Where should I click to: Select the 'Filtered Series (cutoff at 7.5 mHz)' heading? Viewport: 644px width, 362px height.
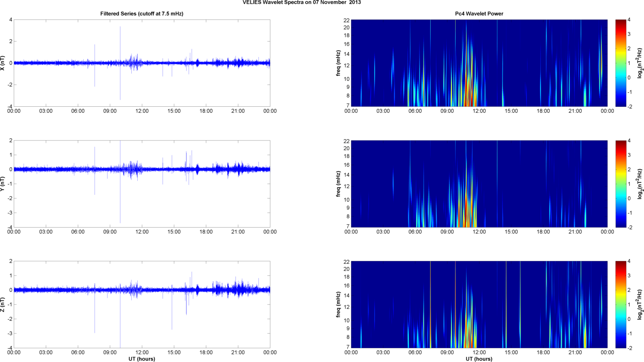pyautogui.click(x=142, y=14)
